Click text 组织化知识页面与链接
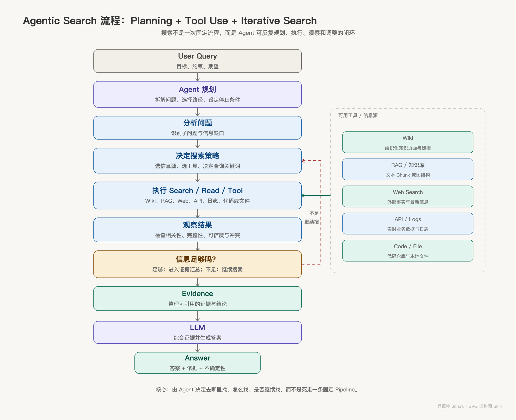 pyautogui.click(x=408, y=148)
